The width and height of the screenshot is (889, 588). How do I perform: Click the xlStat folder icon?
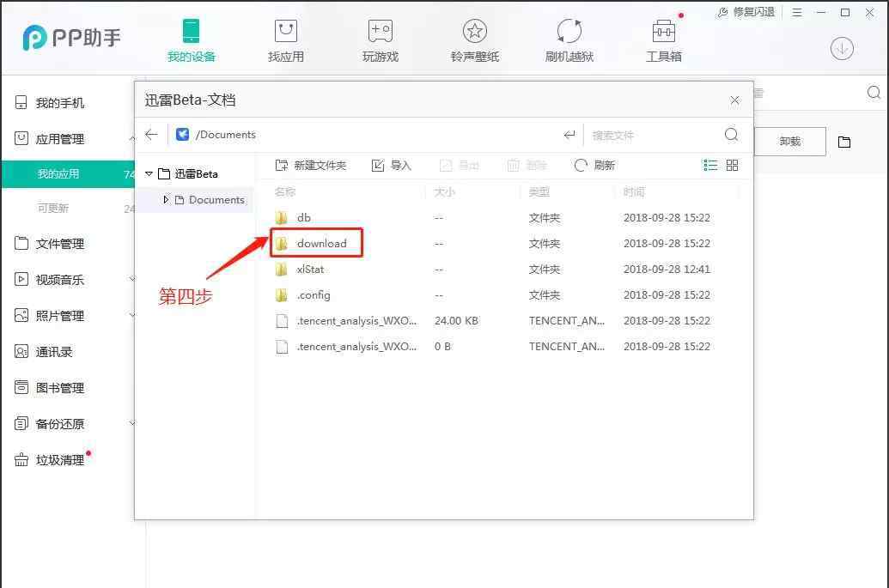[x=281, y=269]
